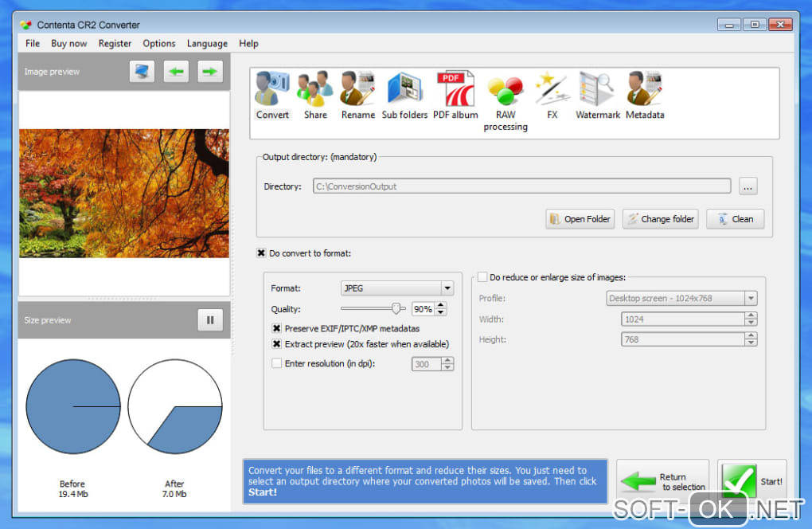
Task: Click the Start! button
Action: (752, 482)
